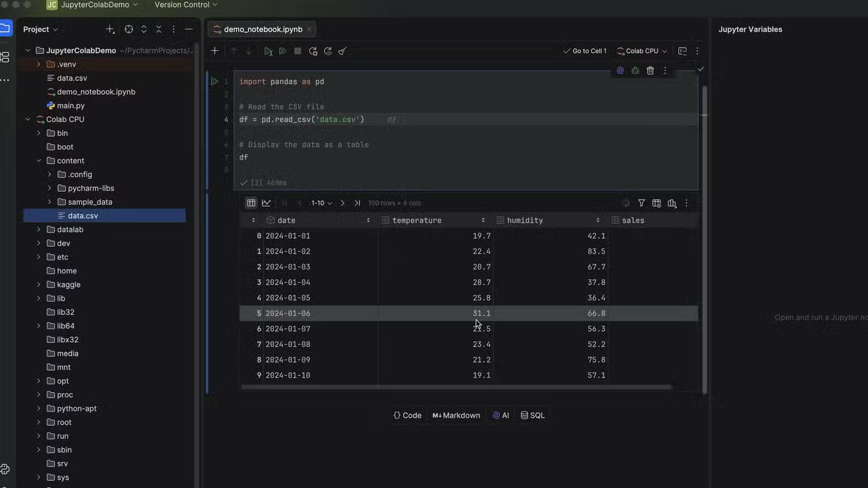
Task: Switch table output to chart view
Action: (x=266, y=203)
